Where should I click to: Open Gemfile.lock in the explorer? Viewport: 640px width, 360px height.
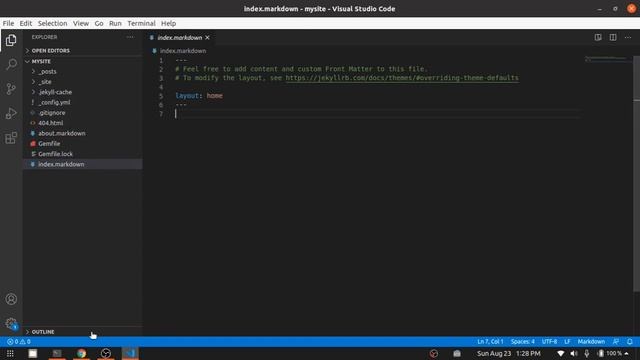pos(83,154)
